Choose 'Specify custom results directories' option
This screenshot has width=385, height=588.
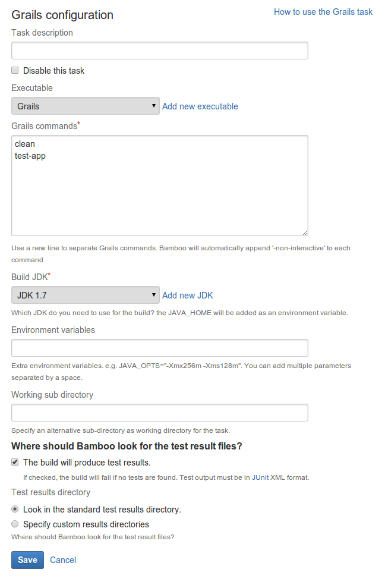pos(15,524)
